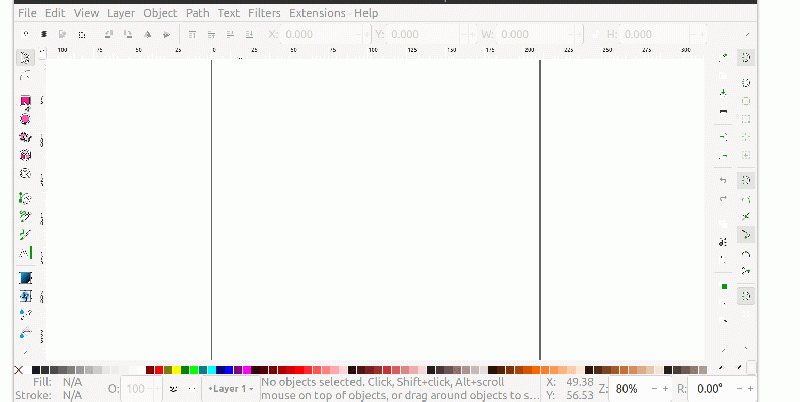
Task: Activate the 3D Box tool
Action: click(25, 155)
